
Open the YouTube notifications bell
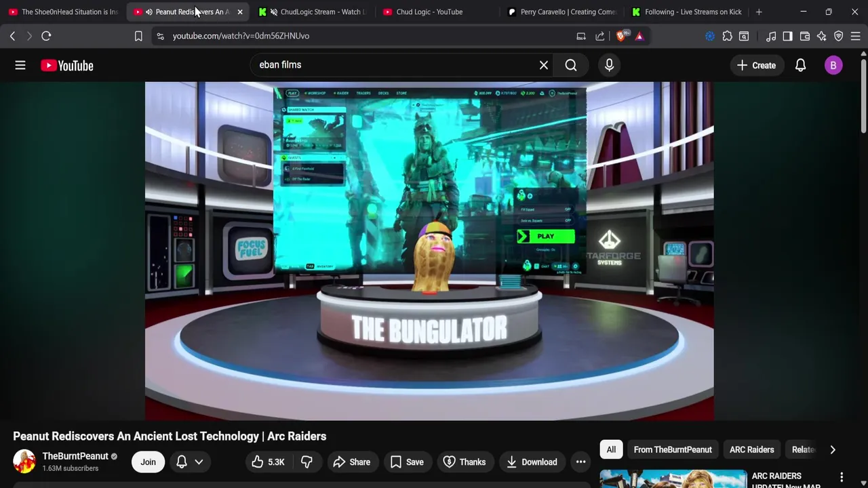[800, 65]
